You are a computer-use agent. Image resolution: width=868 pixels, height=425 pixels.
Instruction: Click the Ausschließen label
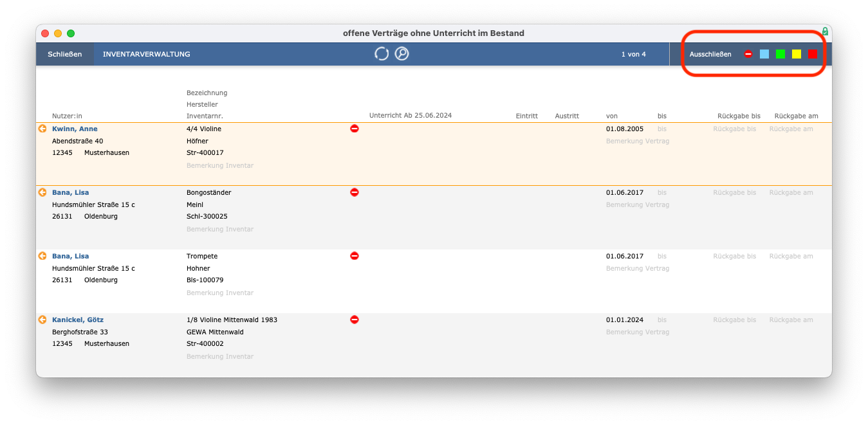[x=710, y=54]
